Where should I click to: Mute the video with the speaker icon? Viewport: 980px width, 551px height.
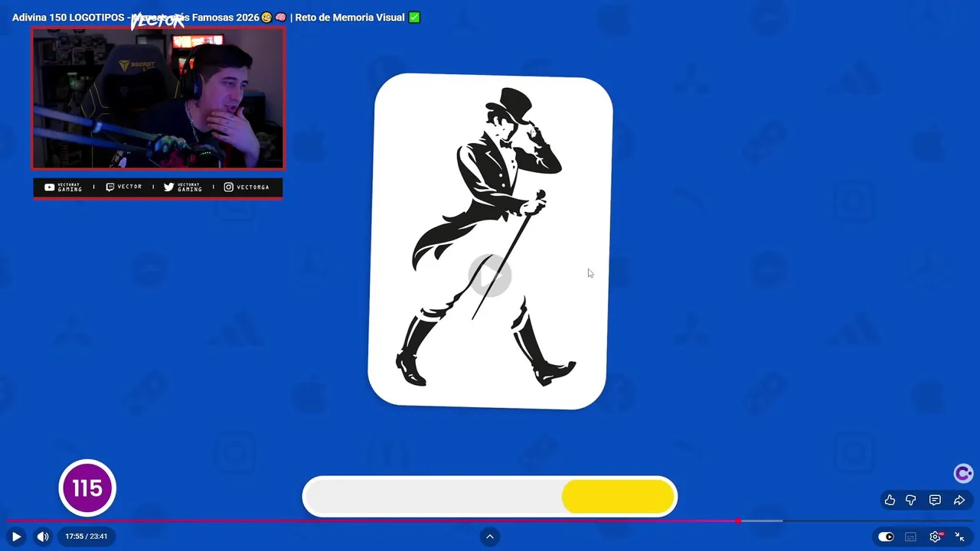(x=43, y=536)
